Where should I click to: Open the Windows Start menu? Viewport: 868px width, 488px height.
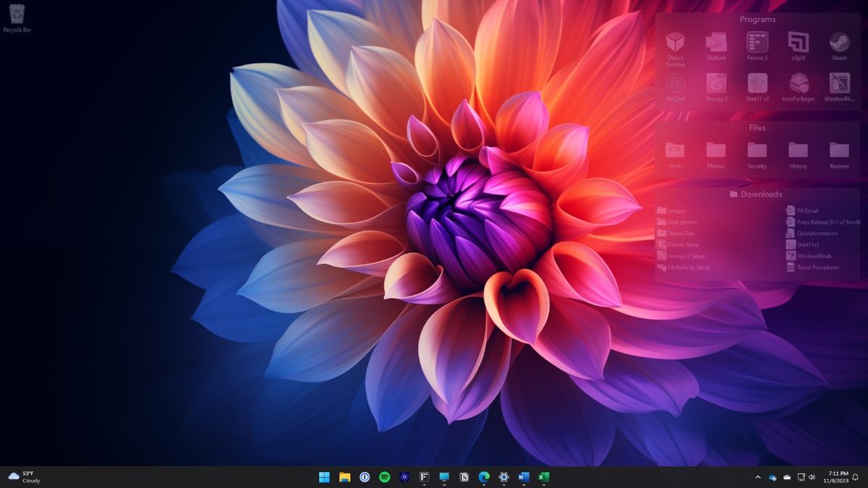tap(323, 477)
